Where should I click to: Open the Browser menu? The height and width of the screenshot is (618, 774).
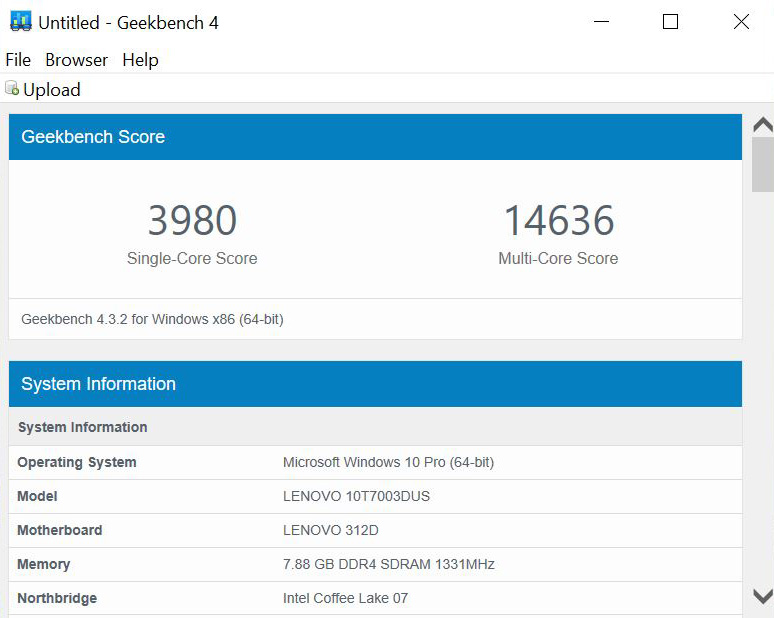pyautogui.click(x=77, y=60)
